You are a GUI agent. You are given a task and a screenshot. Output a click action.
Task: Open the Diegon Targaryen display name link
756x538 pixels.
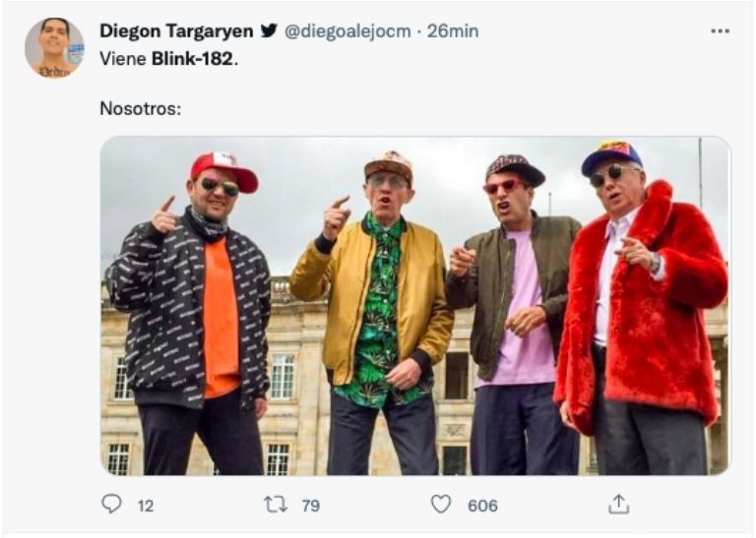pos(176,31)
